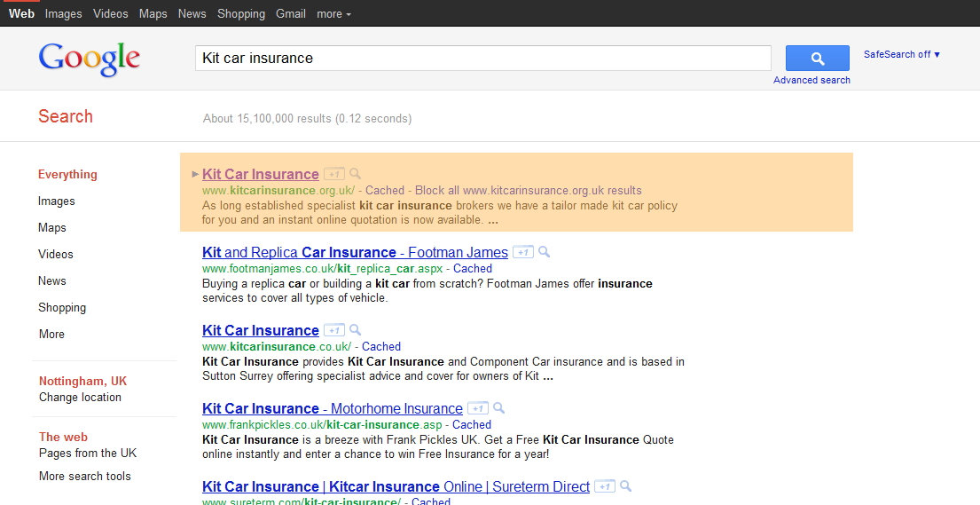Open News from the top navigation bar

click(x=192, y=14)
